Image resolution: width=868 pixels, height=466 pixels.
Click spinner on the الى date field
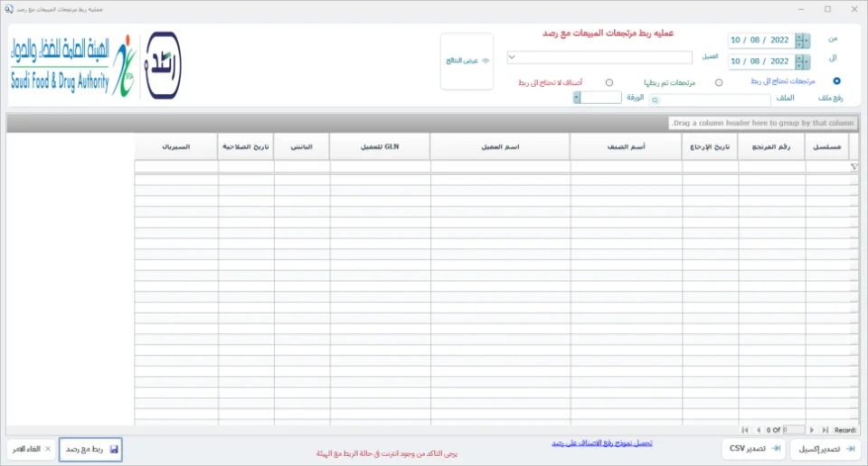pos(798,62)
